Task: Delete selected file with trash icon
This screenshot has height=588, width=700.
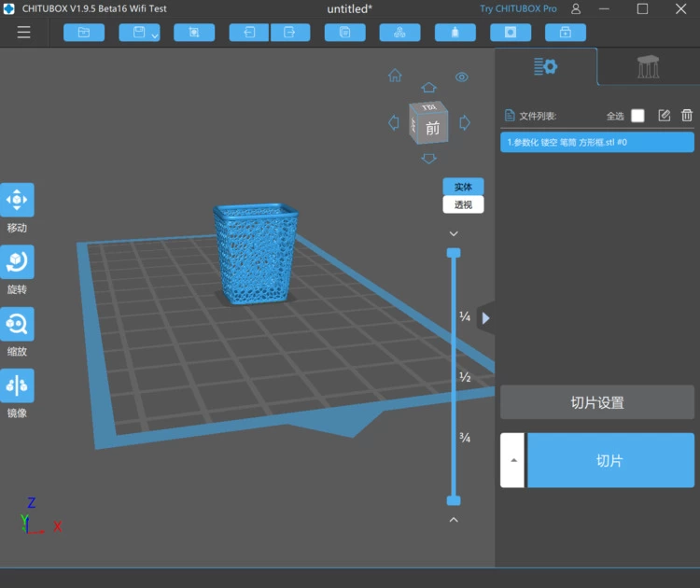Action: click(687, 116)
